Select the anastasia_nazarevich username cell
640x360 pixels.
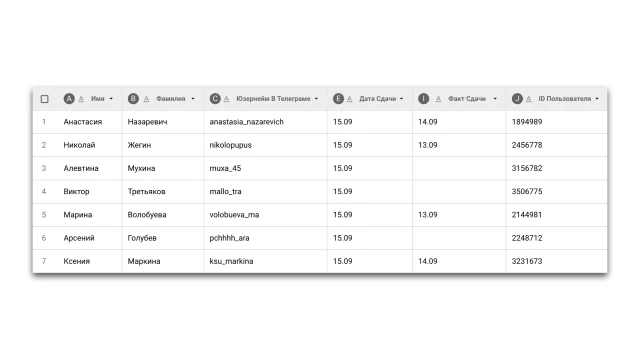click(x=265, y=122)
